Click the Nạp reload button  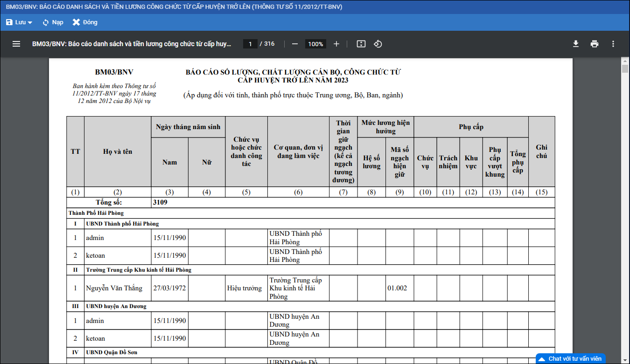coord(52,22)
